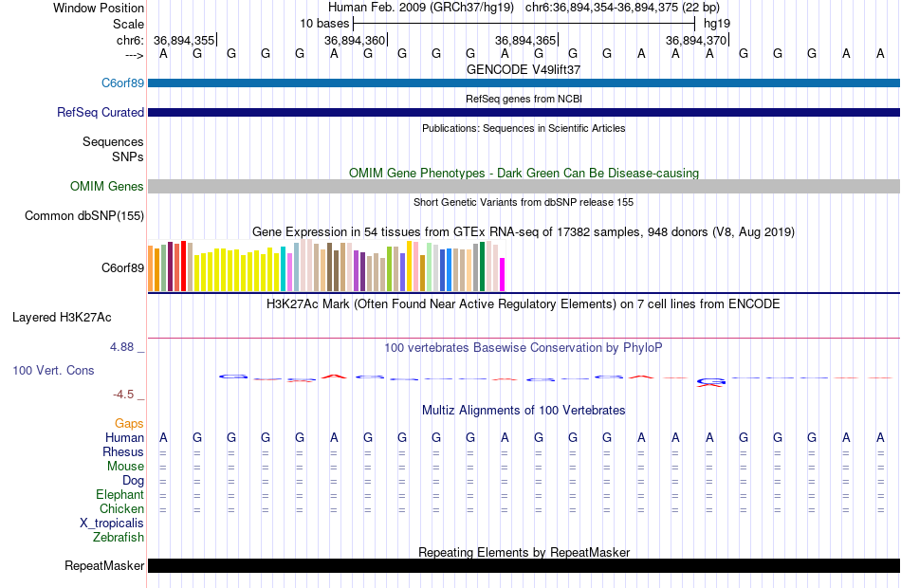The width and height of the screenshot is (901, 588).
Task: Click the Common dbSNP(155) track label
Action: coord(83,215)
